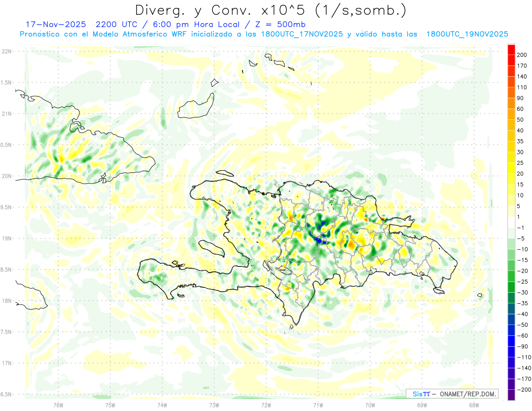The width and height of the screenshot is (532, 411).
Task: Select the '9.5N' axis label
Action: click(x=6, y=207)
